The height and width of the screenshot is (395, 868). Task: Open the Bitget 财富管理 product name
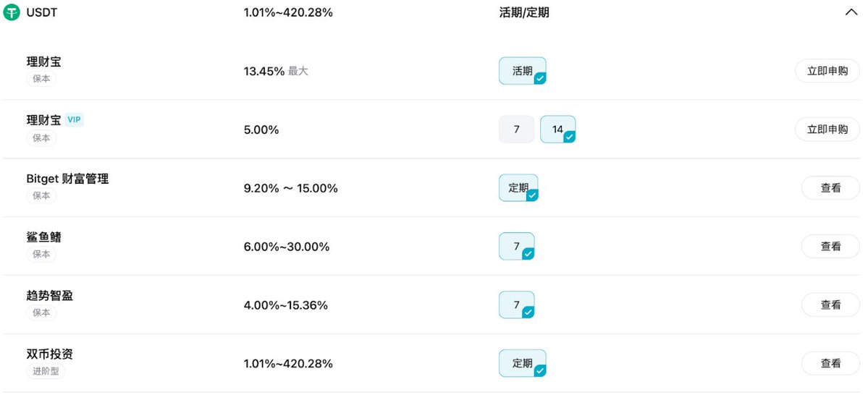(67, 179)
